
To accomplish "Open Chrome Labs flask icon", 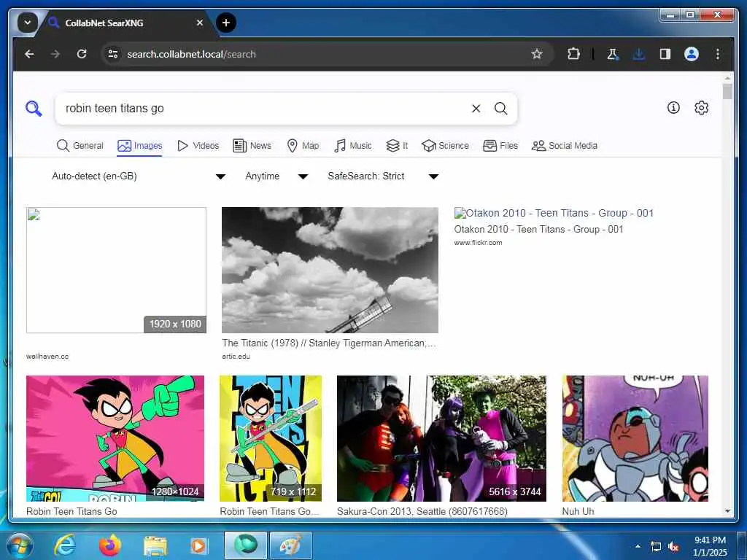I will click(613, 54).
